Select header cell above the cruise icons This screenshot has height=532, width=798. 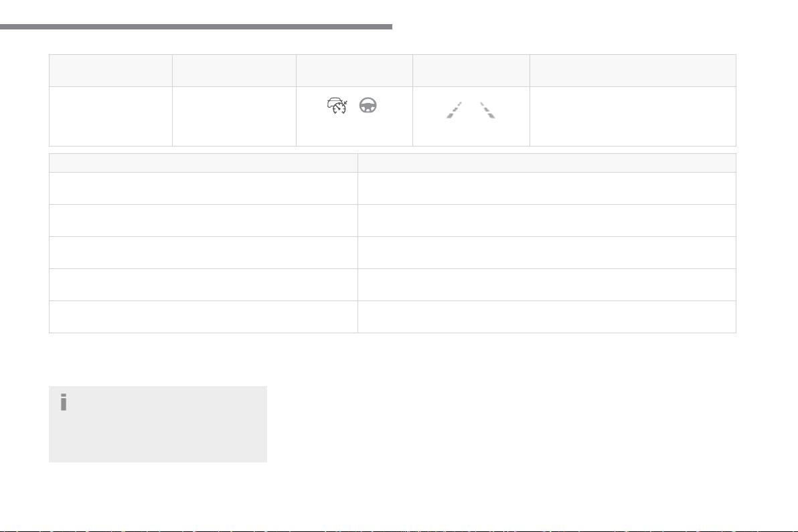pos(354,70)
